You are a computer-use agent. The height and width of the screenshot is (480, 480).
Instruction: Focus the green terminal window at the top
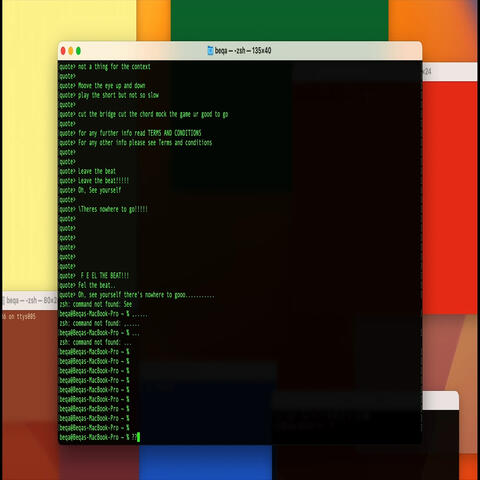coord(279,20)
